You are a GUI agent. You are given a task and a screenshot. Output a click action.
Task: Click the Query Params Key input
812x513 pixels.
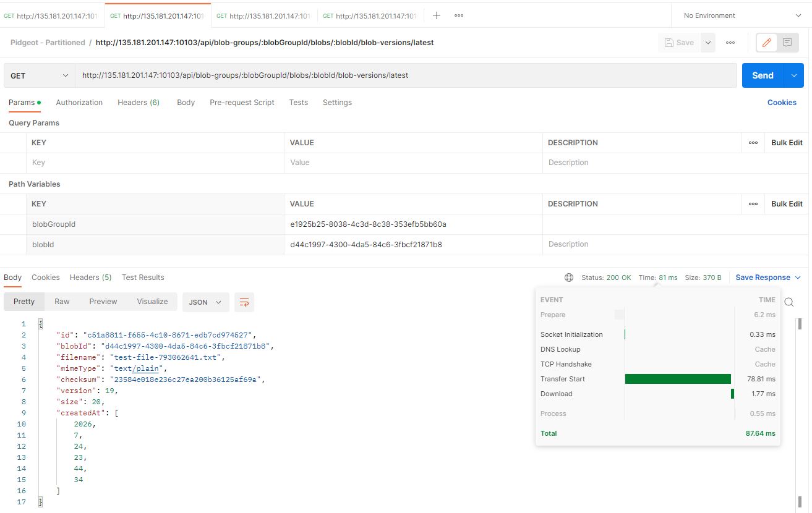155,163
